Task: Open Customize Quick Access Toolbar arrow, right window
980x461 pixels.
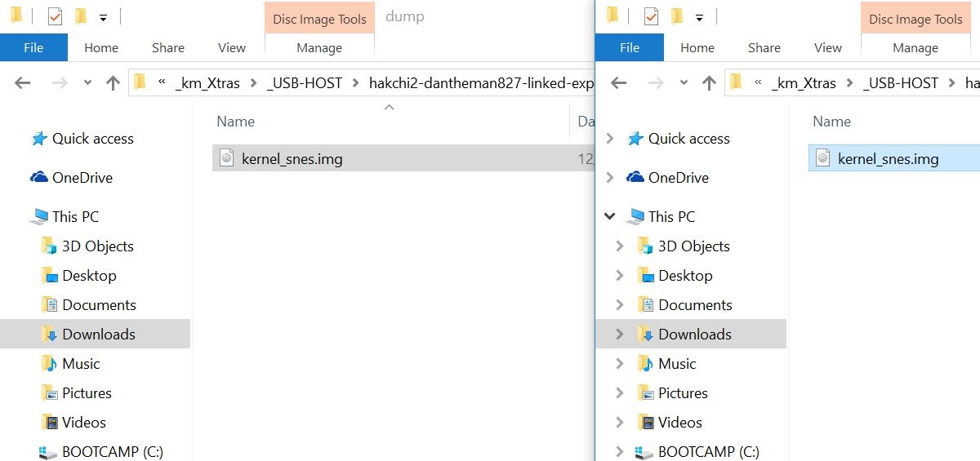Action: [699, 17]
